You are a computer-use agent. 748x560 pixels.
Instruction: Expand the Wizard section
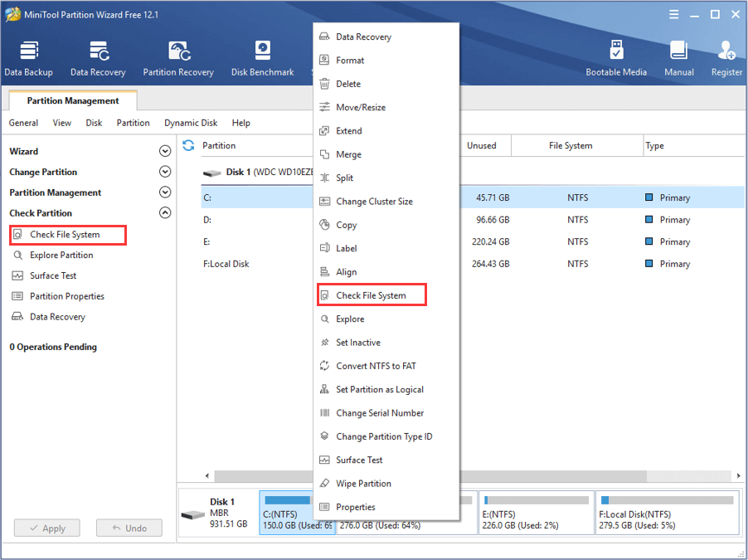point(165,151)
